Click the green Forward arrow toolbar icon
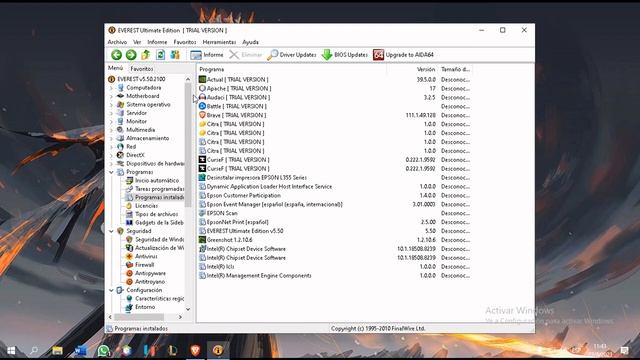This screenshot has width=640, height=360. tap(131, 55)
